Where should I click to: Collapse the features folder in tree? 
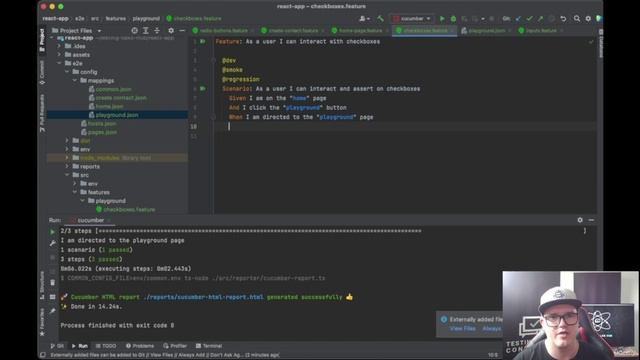click(75, 192)
